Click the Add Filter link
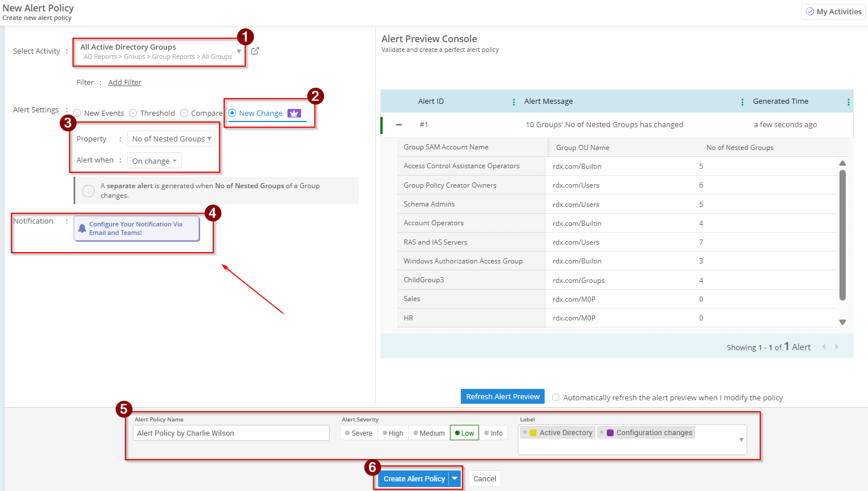This screenshot has width=868, height=491. tap(124, 82)
